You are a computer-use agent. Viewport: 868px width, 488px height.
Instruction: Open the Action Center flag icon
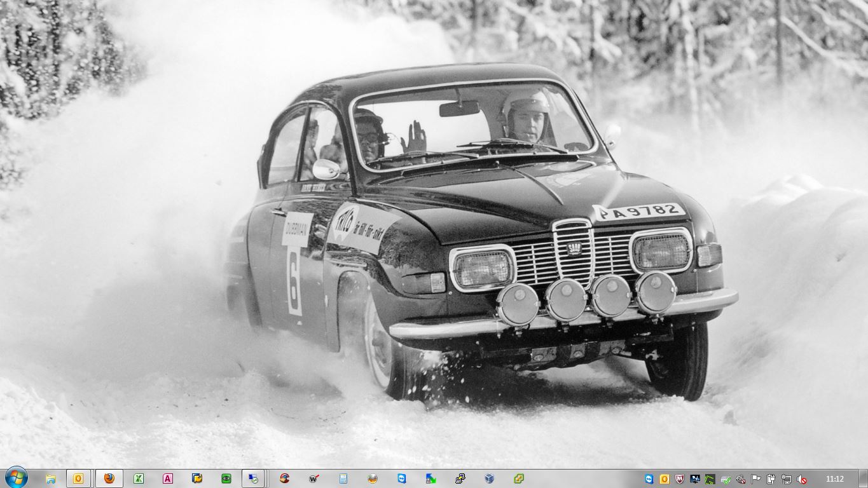[x=756, y=479]
